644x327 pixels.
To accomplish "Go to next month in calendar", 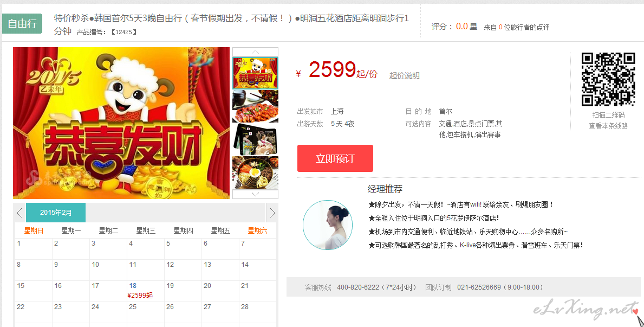I will click(272, 213).
